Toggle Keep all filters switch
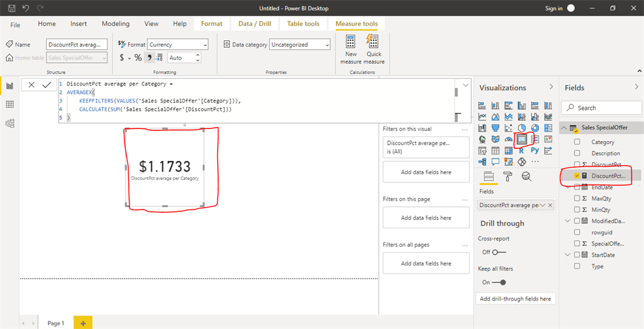The image size is (644, 329). tap(499, 282)
